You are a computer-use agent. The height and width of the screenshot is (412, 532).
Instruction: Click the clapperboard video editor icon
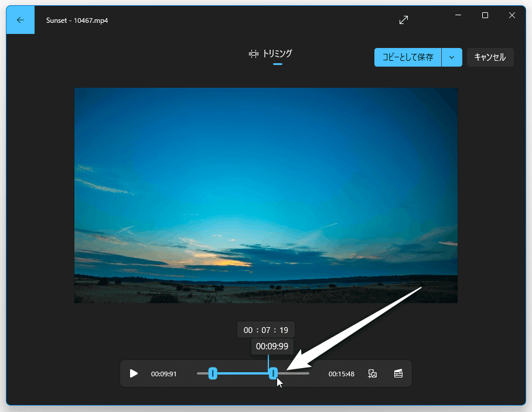point(398,373)
